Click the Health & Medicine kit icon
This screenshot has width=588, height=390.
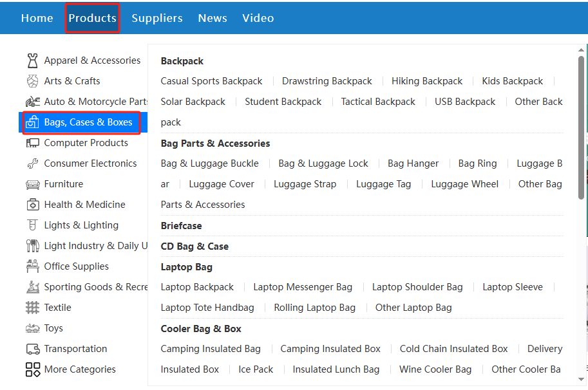(x=33, y=205)
